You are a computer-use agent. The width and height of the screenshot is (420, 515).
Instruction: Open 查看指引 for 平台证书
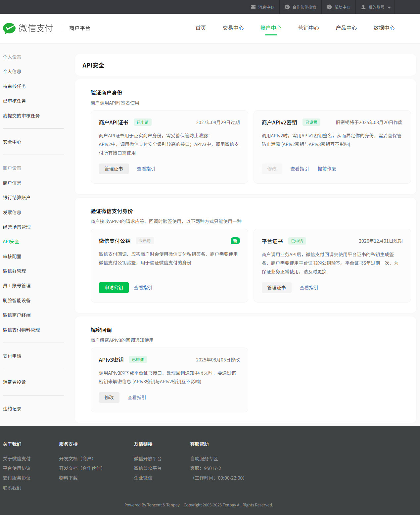309,288
